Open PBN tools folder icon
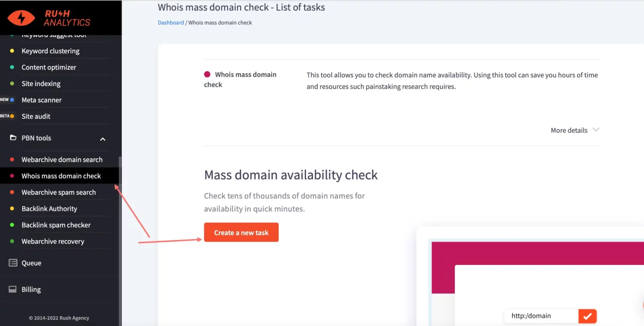 [13, 137]
